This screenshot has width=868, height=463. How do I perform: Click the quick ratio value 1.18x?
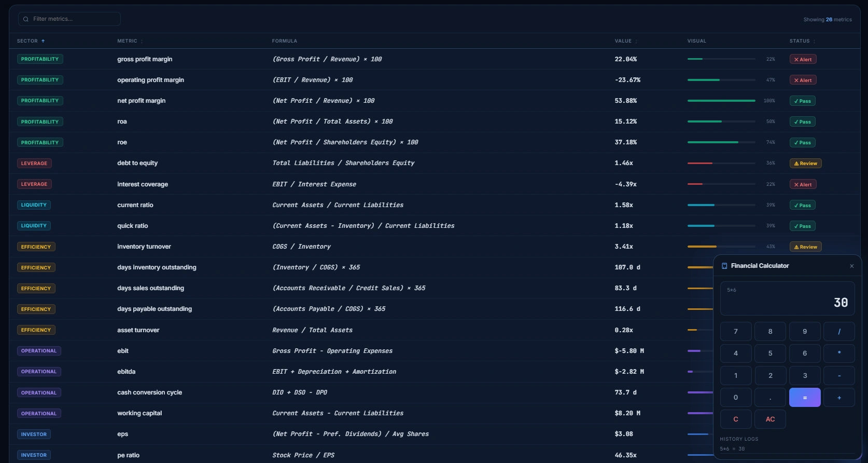tap(624, 226)
